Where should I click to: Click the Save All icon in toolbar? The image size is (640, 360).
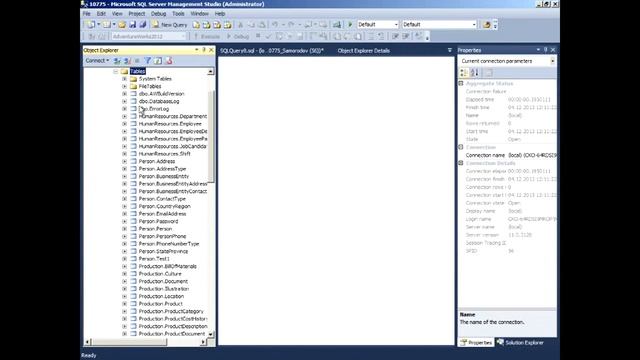[142, 25]
